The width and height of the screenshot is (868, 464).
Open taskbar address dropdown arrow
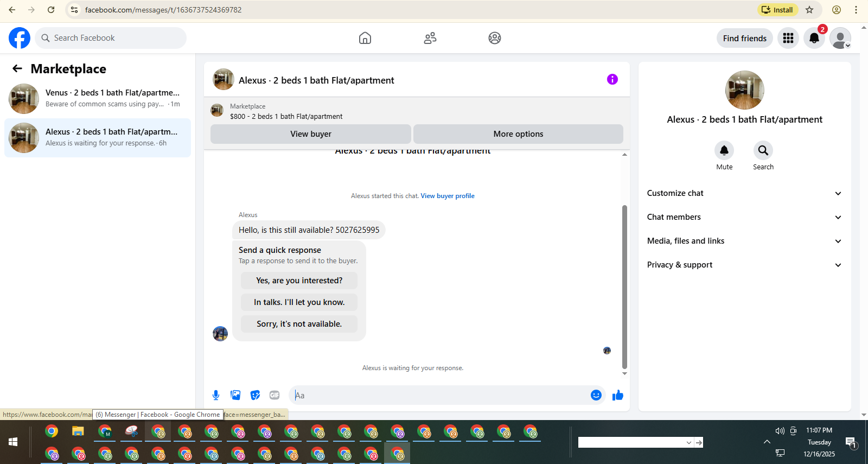[x=689, y=442]
